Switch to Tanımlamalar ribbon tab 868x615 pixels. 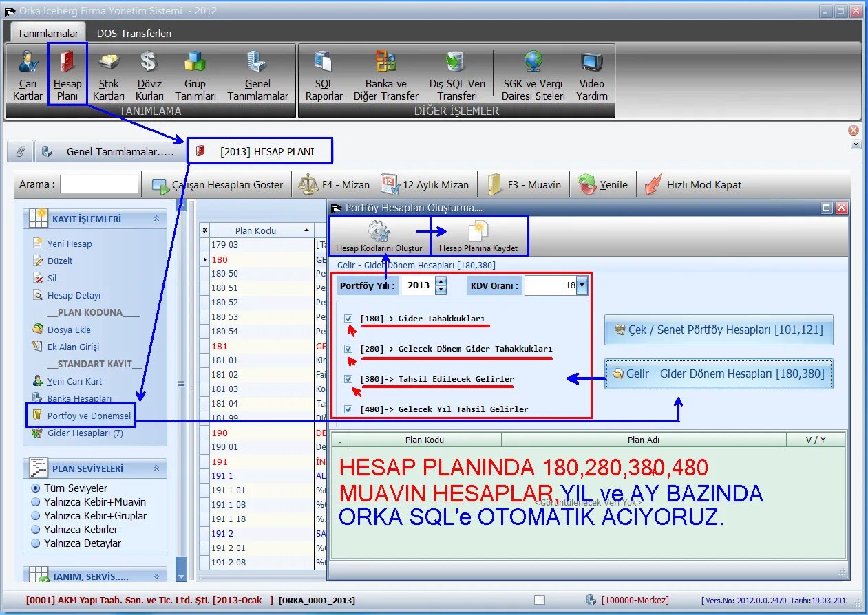pos(48,33)
